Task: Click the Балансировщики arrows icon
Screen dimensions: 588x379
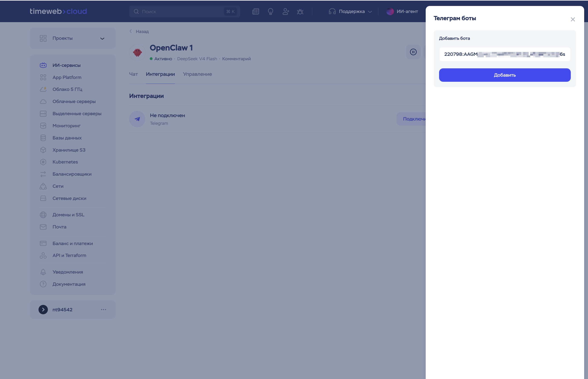Action: coord(43,174)
